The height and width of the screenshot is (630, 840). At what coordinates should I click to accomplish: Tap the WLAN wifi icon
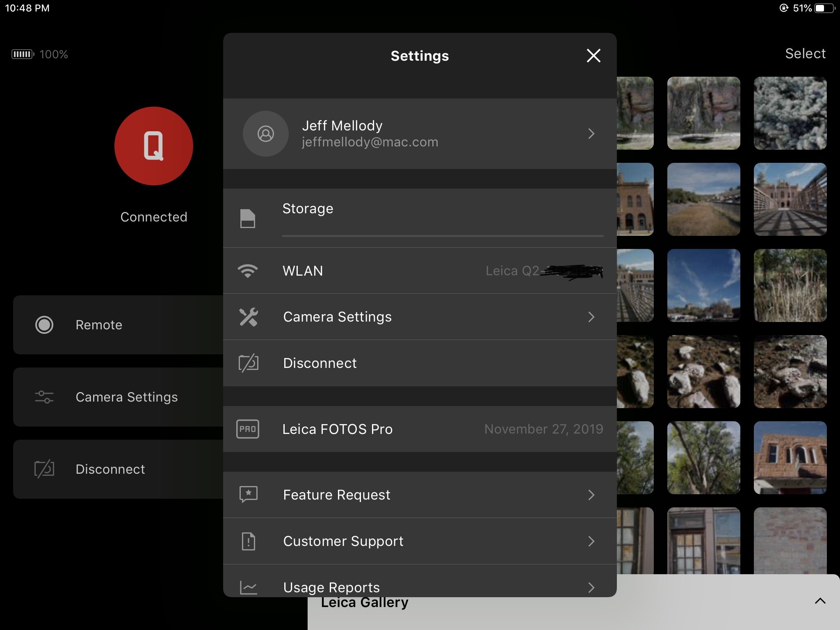[248, 271]
